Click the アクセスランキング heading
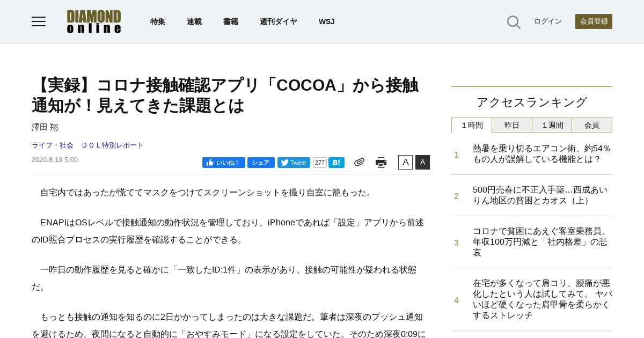This screenshot has width=644, height=338. pyautogui.click(x=532, y=102)
